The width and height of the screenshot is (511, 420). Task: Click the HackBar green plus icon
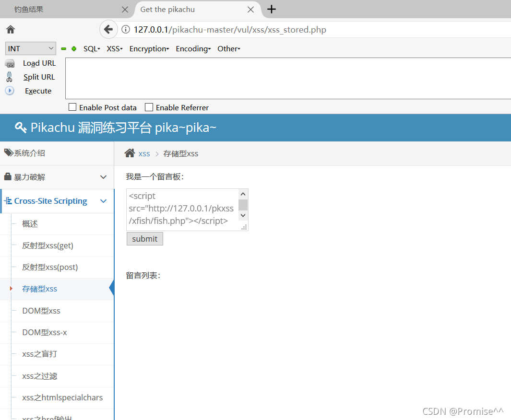74,49
